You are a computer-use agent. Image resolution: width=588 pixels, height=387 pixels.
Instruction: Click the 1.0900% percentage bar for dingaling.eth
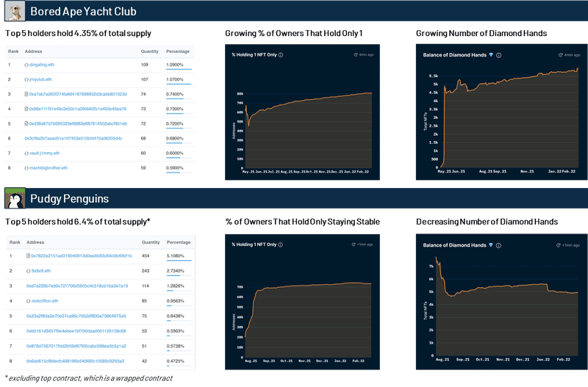179,69
